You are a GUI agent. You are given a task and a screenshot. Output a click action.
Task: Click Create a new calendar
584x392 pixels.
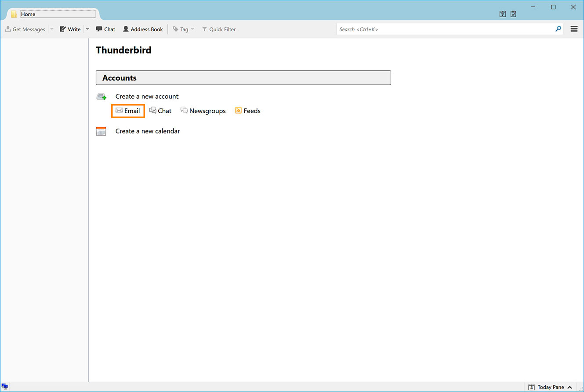pos(148,131)
